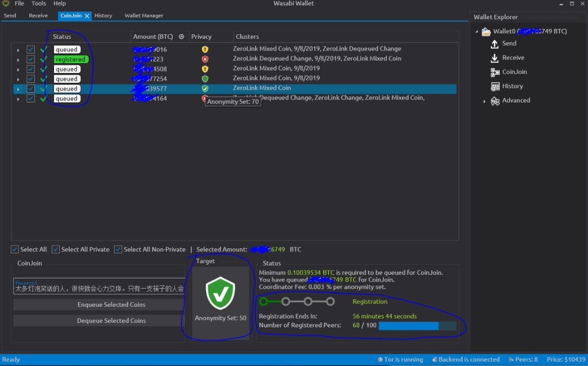This screenshot has width=588, height=366.
Task: Click the Ready status text
Action: point(11,360)
